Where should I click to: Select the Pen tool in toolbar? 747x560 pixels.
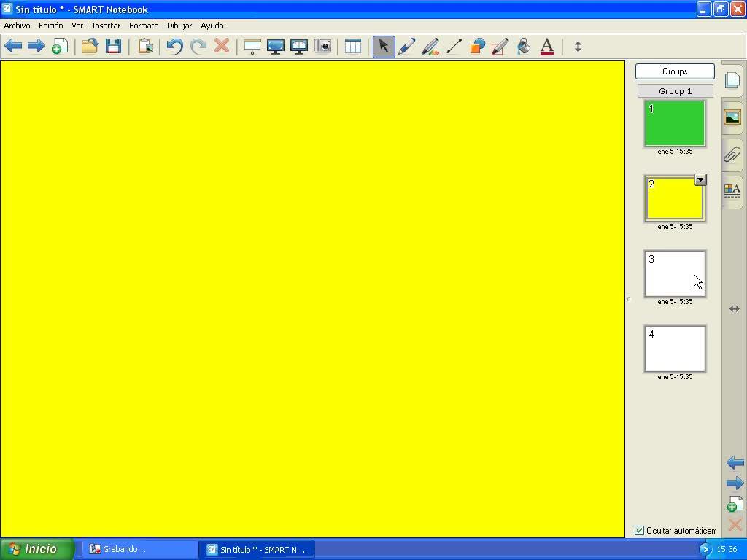coord(407,47)
